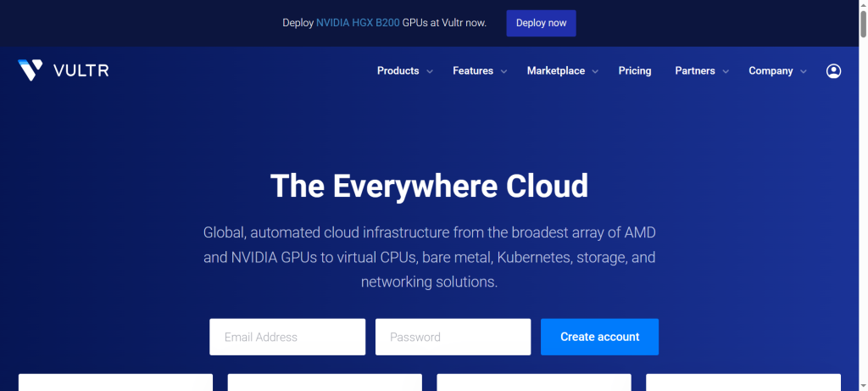Expand the Features chevron arrow
This screenshot has width=868, height=391.
pyautogui.click(x=504, y=71)
